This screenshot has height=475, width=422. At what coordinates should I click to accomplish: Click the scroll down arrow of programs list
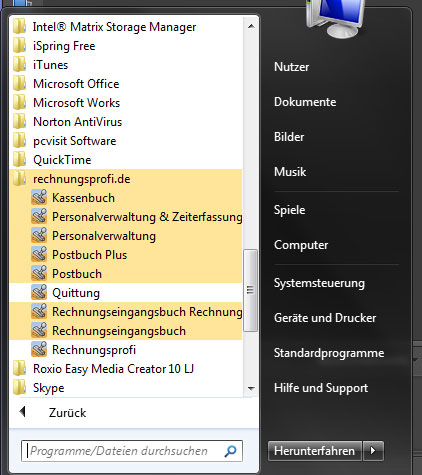[251, 388]
